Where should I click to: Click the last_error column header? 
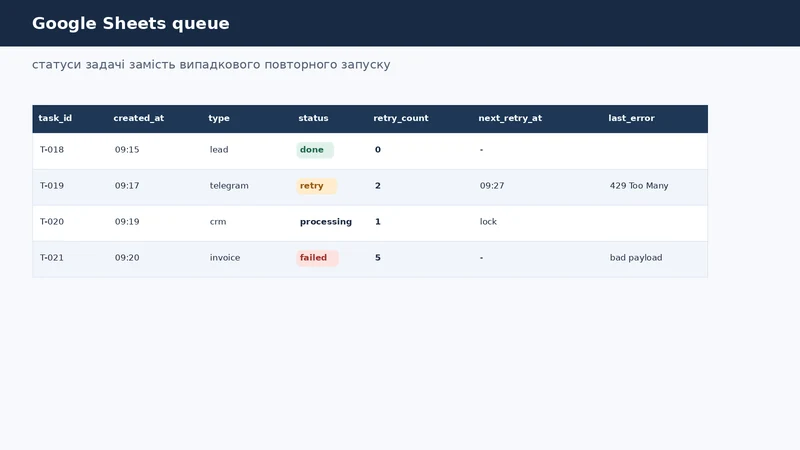click(x=631, y=118)
